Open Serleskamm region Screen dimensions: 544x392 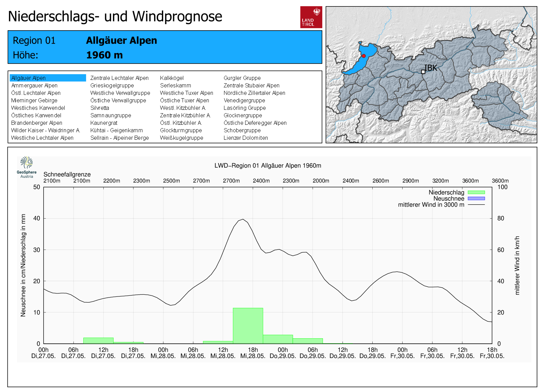(175, 85)
